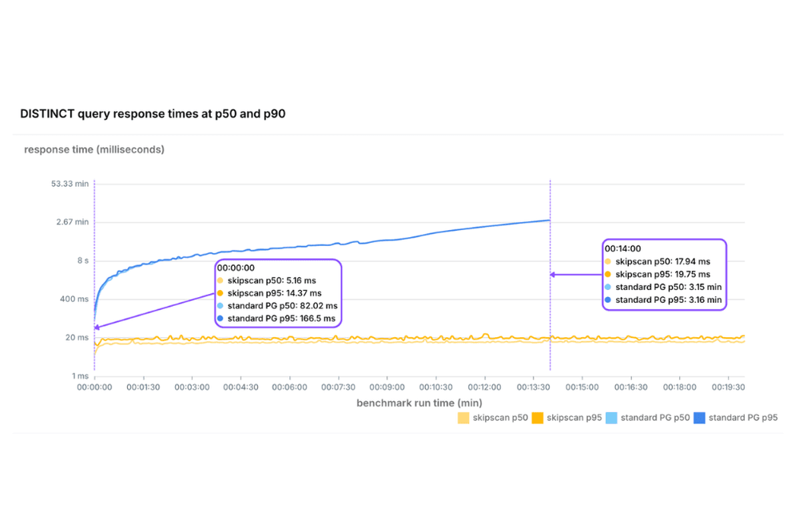The image size is (799, 532).
Task: Click the standard PG p50 light blue dot in first tooltip
Action: (x=222, y=305)
